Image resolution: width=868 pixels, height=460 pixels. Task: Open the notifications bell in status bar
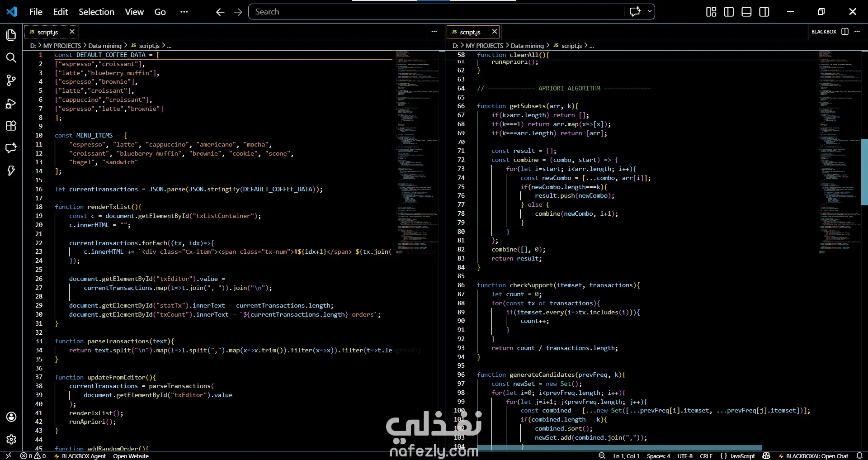click(x=859, y=455)
